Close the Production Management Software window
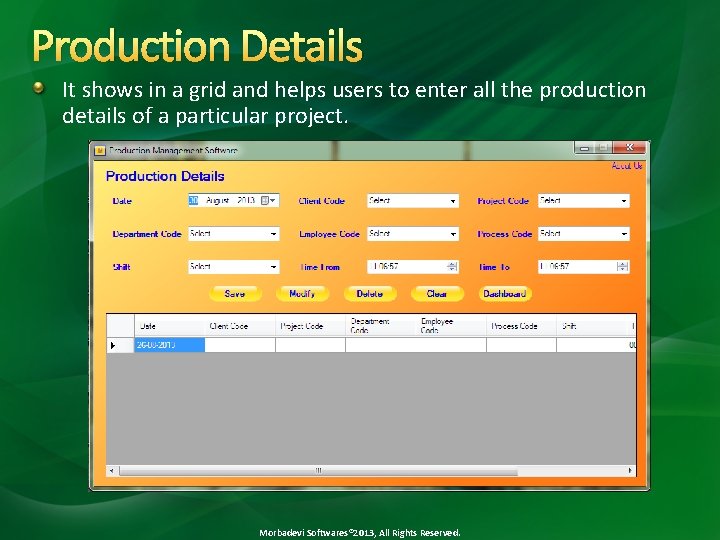The image size is (720, 540). point(630,147)
